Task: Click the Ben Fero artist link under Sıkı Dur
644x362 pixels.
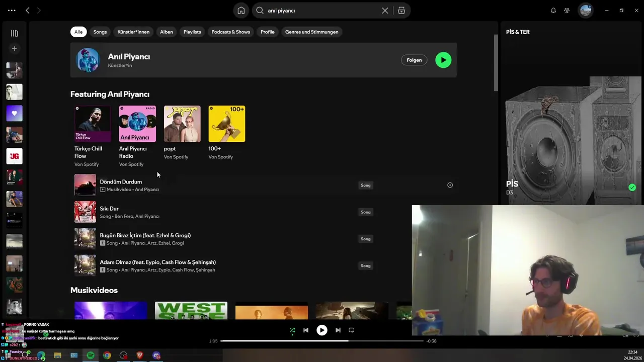Action: (x=123, y=216)
